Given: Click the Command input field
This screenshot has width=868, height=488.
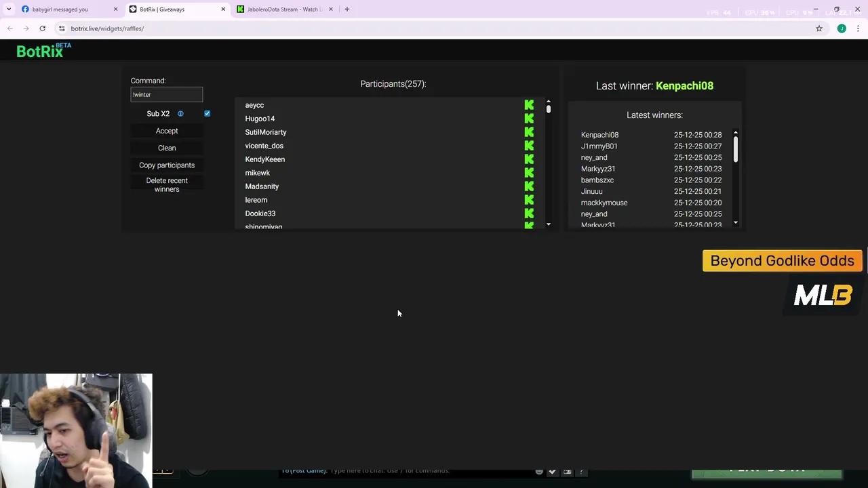Looking at the screenshot, I should pyautogui.click(x=167, y=95).
